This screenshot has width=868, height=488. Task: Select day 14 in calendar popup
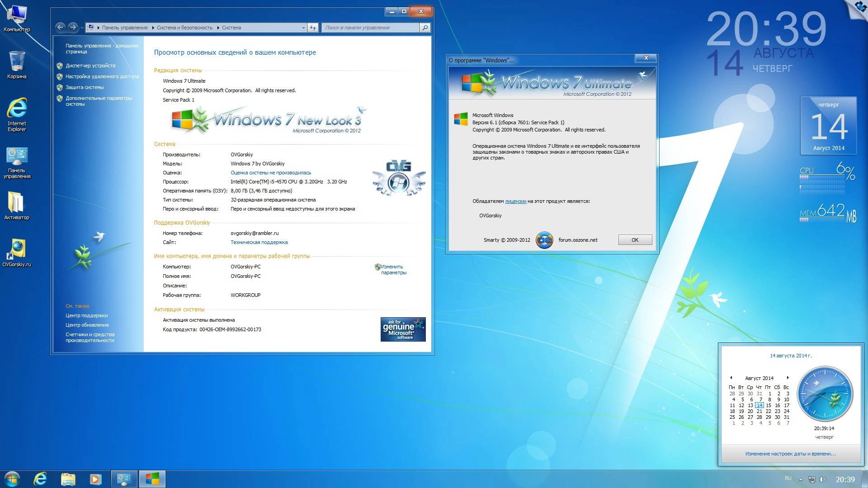(x=759, y=405)
